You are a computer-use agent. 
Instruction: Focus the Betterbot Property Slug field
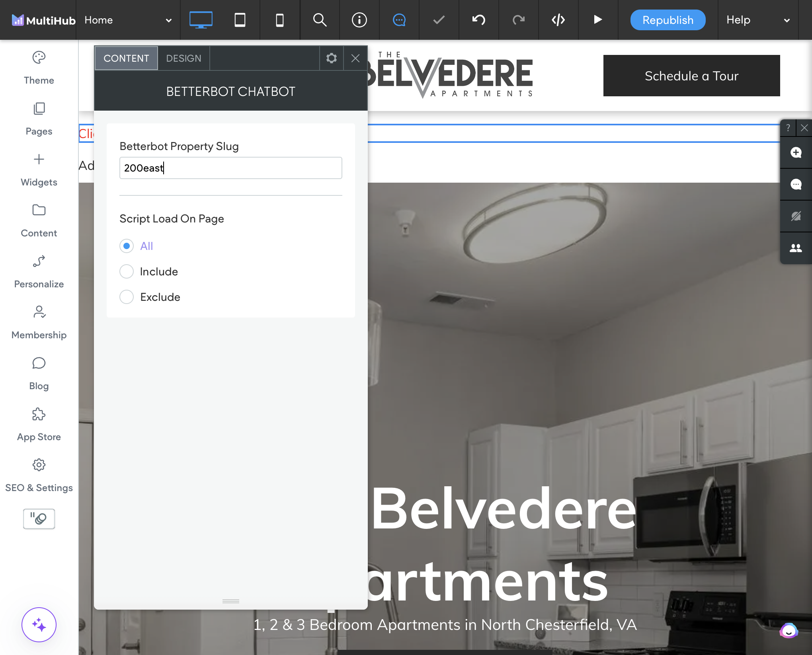230,168
